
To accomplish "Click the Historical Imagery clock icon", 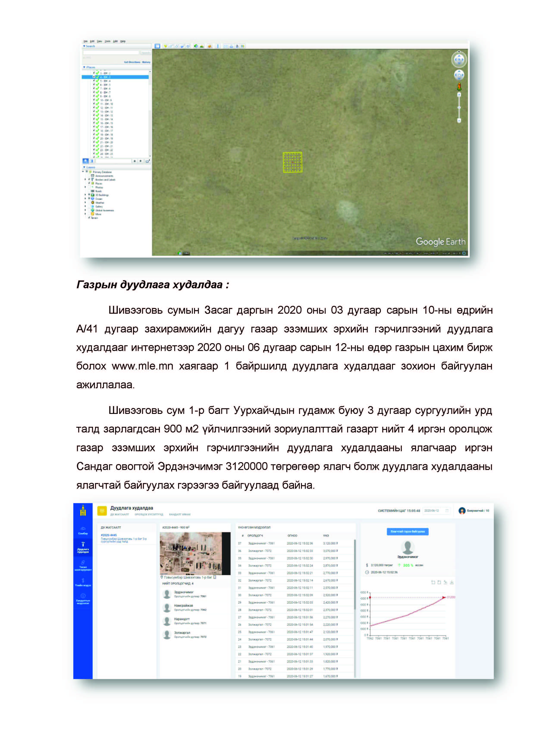I will pos(196,46).
